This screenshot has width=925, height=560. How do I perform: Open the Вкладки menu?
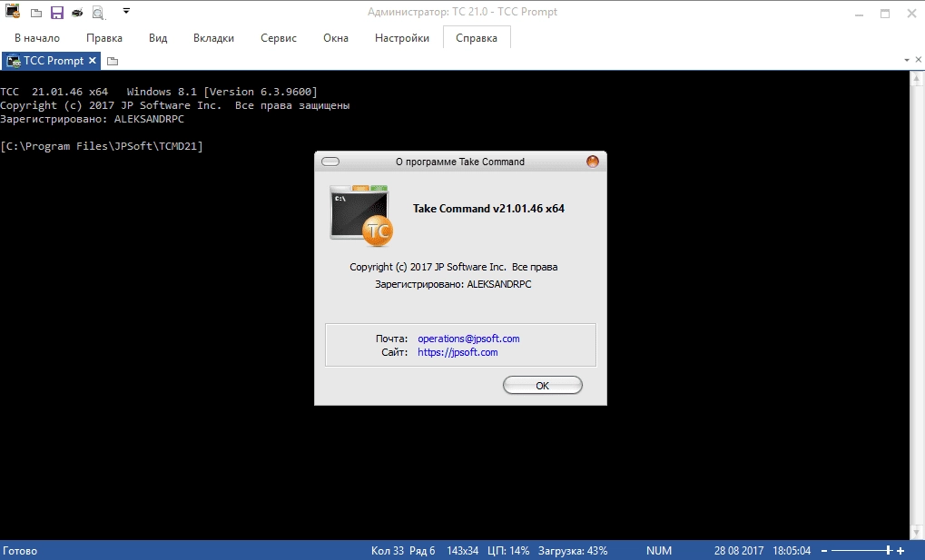(x=213, y=38)
